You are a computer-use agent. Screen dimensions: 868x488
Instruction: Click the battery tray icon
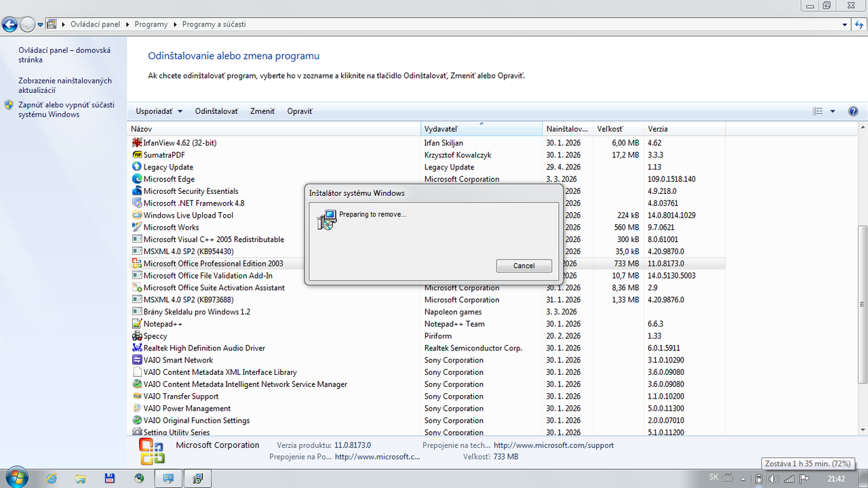(x=759, y=479)
